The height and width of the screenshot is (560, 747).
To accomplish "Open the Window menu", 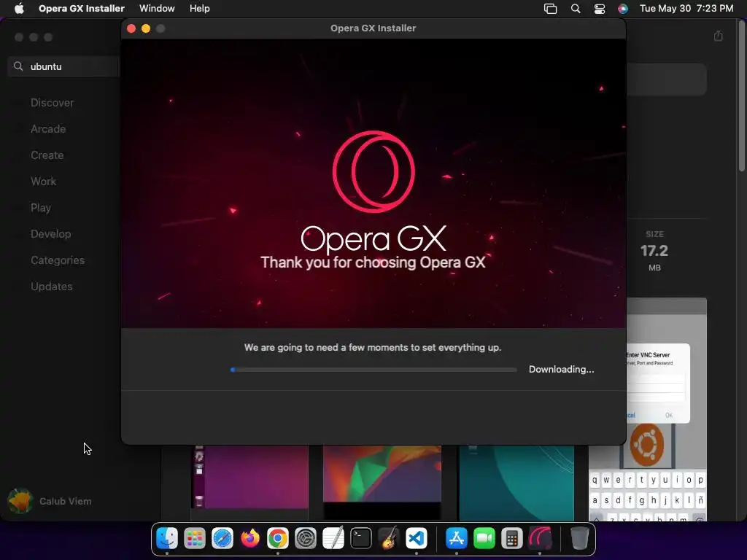I will pyautogui.click(x=157, y=9).
